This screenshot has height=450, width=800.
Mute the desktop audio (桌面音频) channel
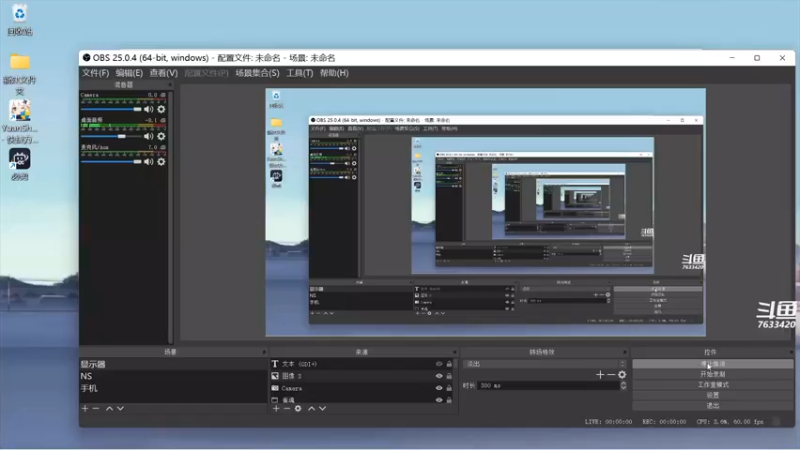pos(148,136)
